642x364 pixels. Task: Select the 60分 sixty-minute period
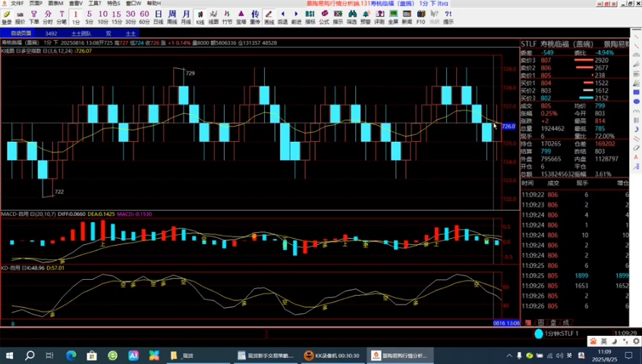(x=144, y=17)
